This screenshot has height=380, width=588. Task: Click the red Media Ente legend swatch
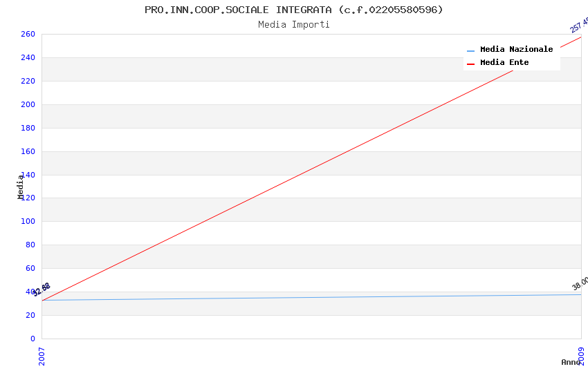[470, 64]
